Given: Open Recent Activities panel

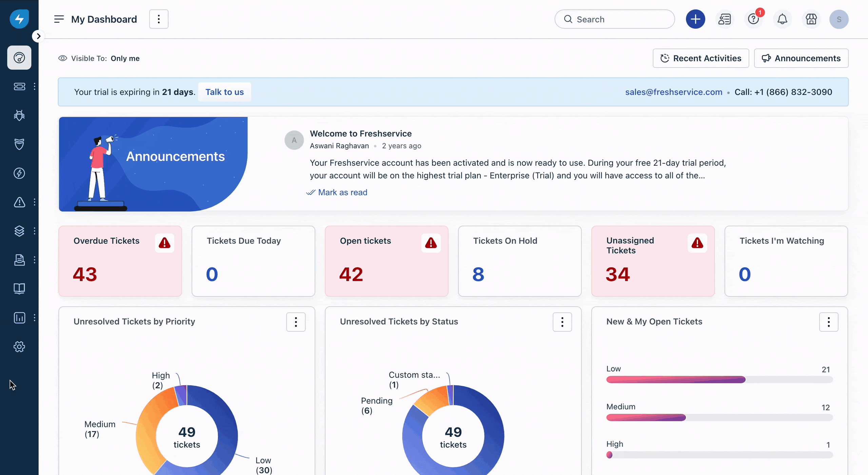Looking at the screenshot, I should click(x=701, y=58).
